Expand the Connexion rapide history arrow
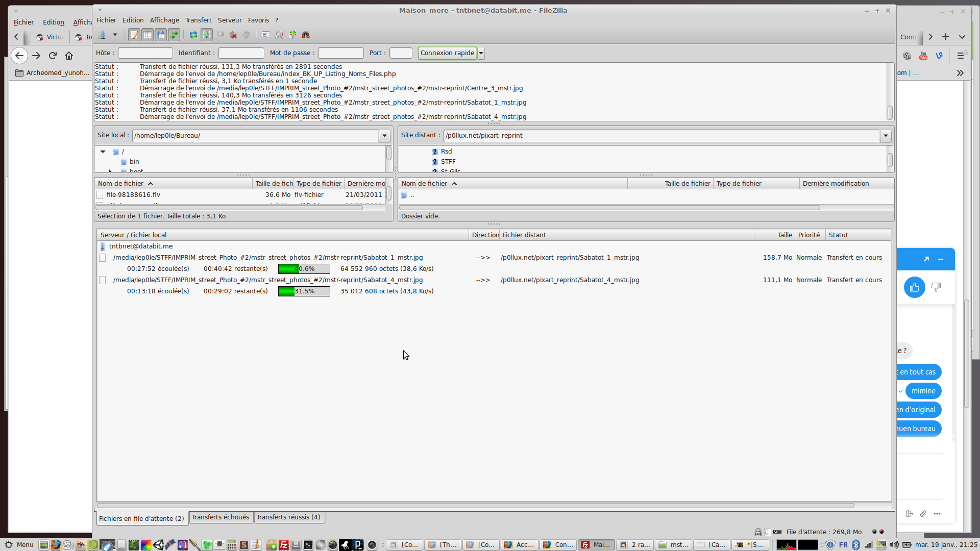Image resolution: width=980 pixels, height=551 pixels. pos(481,53)
